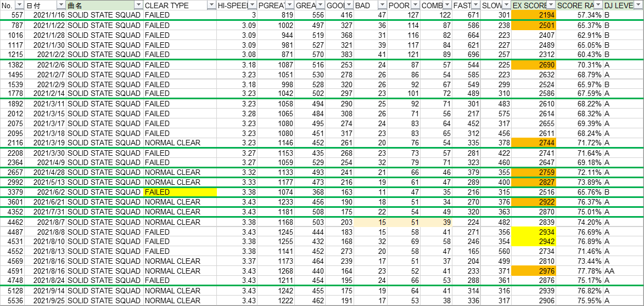Select the score rate cell 65.76%
This screenshot has width=644, height=306.
(x=580, y=192)
